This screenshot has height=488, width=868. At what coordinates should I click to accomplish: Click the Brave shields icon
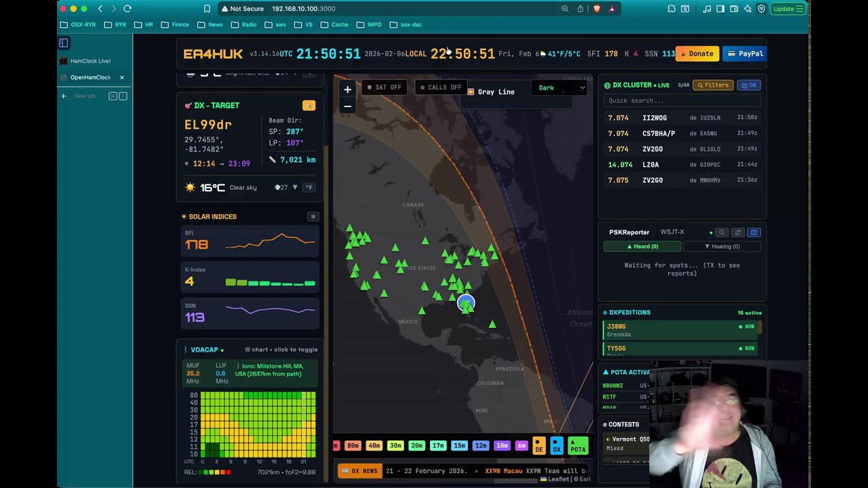(596, 9)
